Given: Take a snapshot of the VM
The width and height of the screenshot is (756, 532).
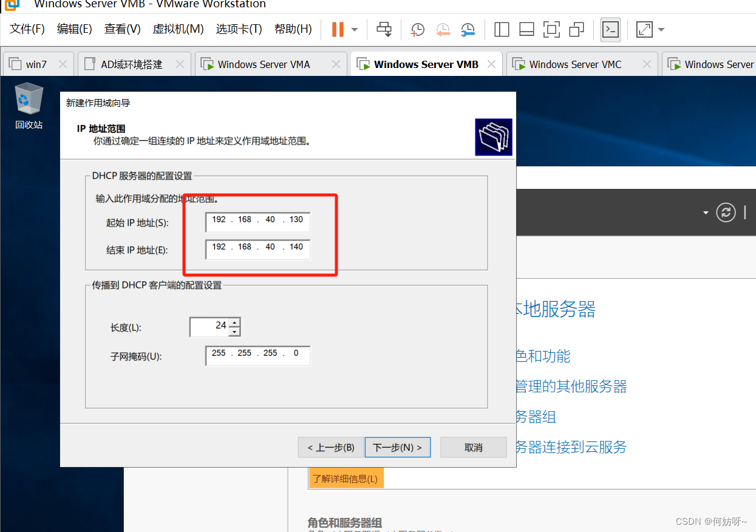Looking at the screenshot, I should tap(418, 29).
